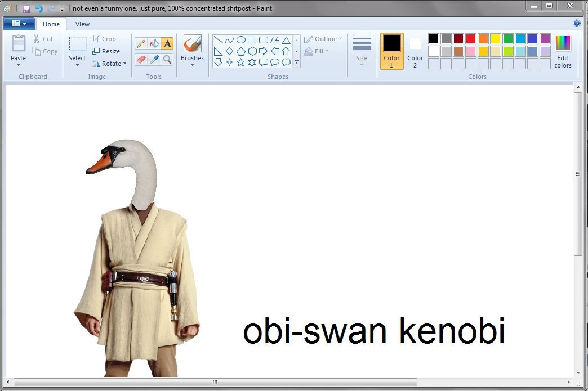588x391 pixels.
Task: Choose the Up arrow shape
Action: click(x=286, y=51)
